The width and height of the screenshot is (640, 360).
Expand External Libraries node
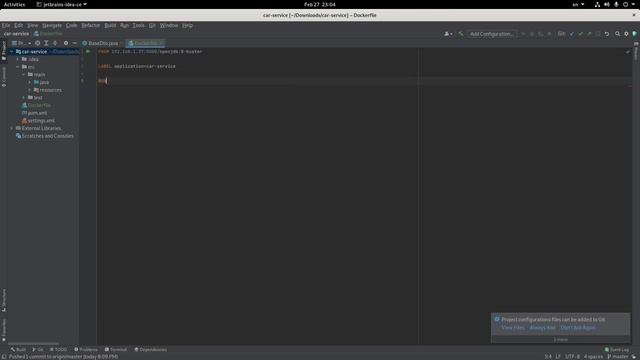point(12,128)
